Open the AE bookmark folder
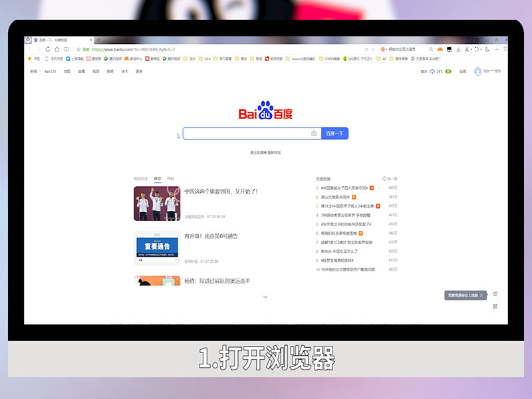 click(x=382, y=59)
